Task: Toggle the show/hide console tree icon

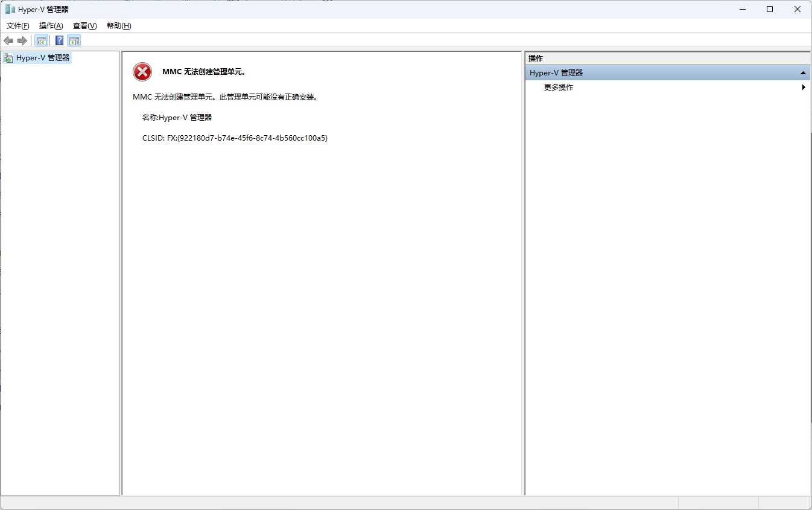Action: pos(41,40)
